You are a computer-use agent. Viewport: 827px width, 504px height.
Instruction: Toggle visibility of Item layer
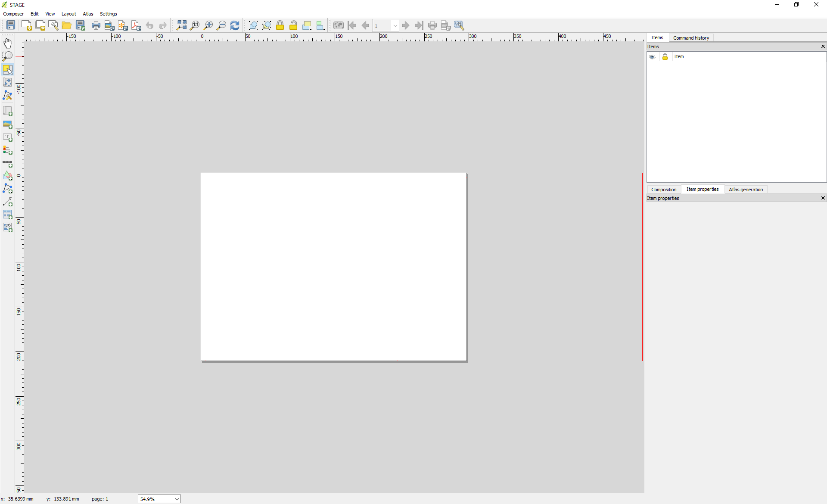(652, 56)
